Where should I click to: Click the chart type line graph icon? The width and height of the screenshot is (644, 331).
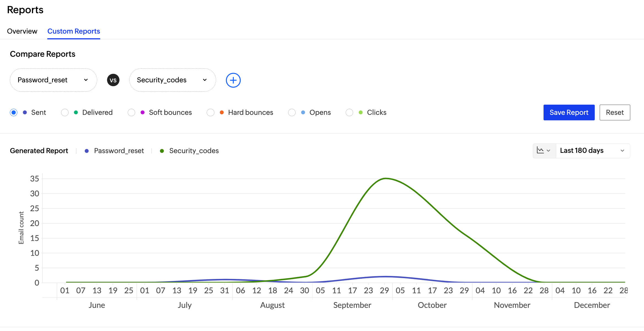(541, 150)
